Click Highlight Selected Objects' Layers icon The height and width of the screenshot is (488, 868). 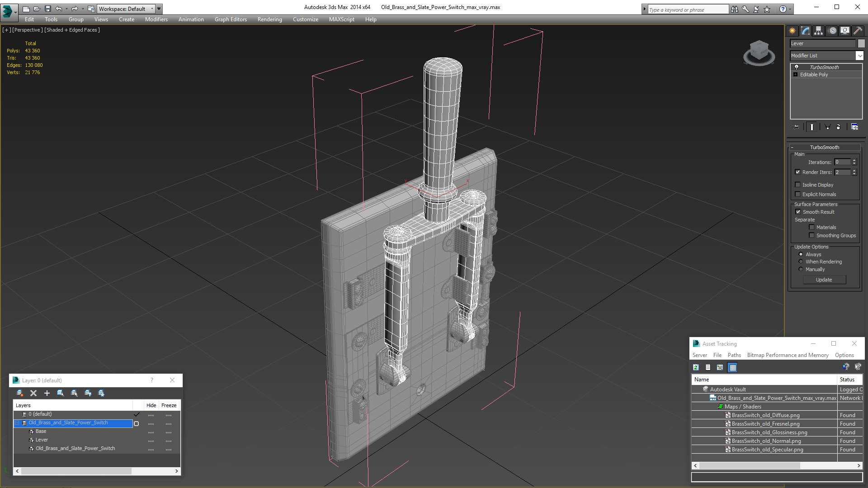(74, 393)
